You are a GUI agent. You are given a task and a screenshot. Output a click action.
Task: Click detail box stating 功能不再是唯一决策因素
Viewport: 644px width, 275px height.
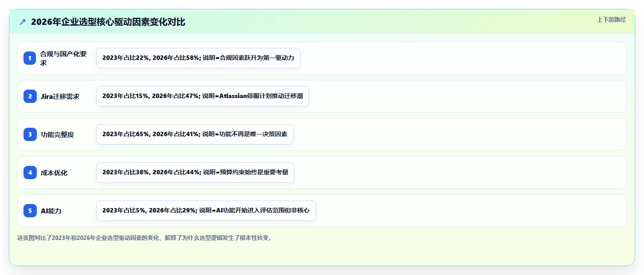point(195,134)
